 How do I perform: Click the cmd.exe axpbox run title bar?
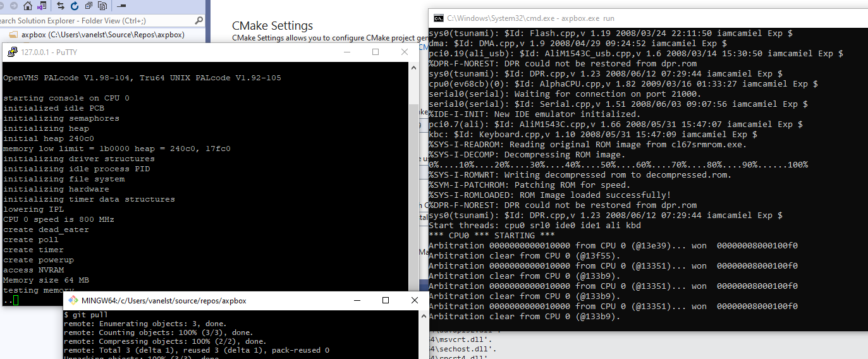tap(647, 18)
